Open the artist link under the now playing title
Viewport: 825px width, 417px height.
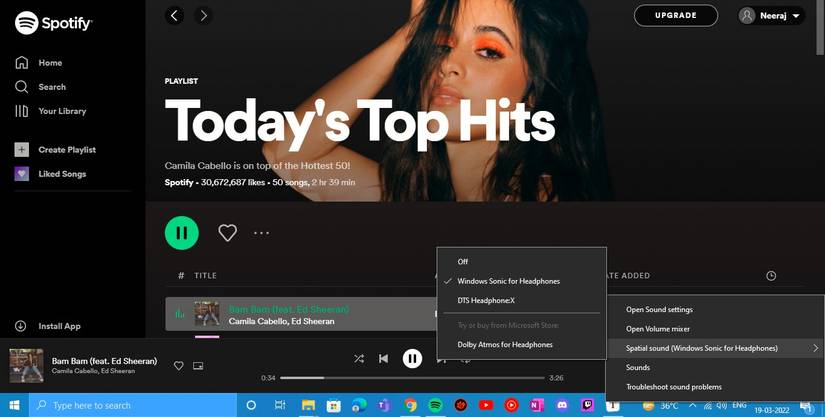tap(93, 371)
